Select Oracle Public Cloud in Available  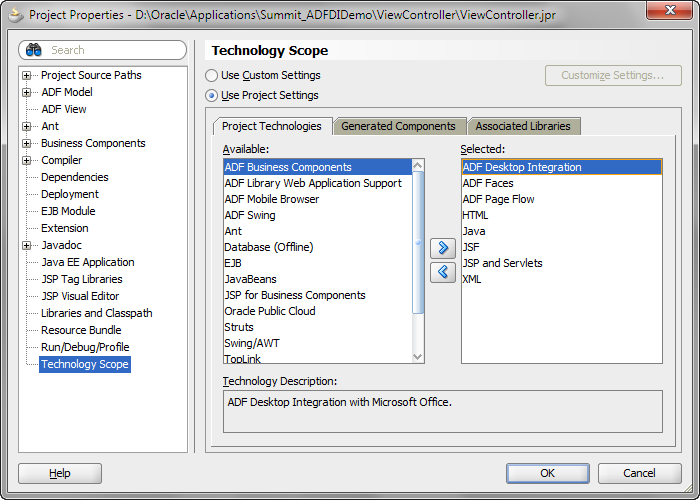pos(317,311)
